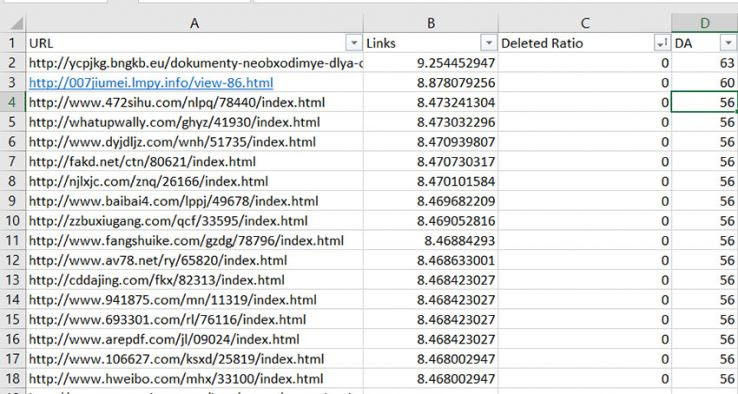Screen dimensions: 738x394
Task: Open the DA column filter dropdown
Action: pos(728,43)
